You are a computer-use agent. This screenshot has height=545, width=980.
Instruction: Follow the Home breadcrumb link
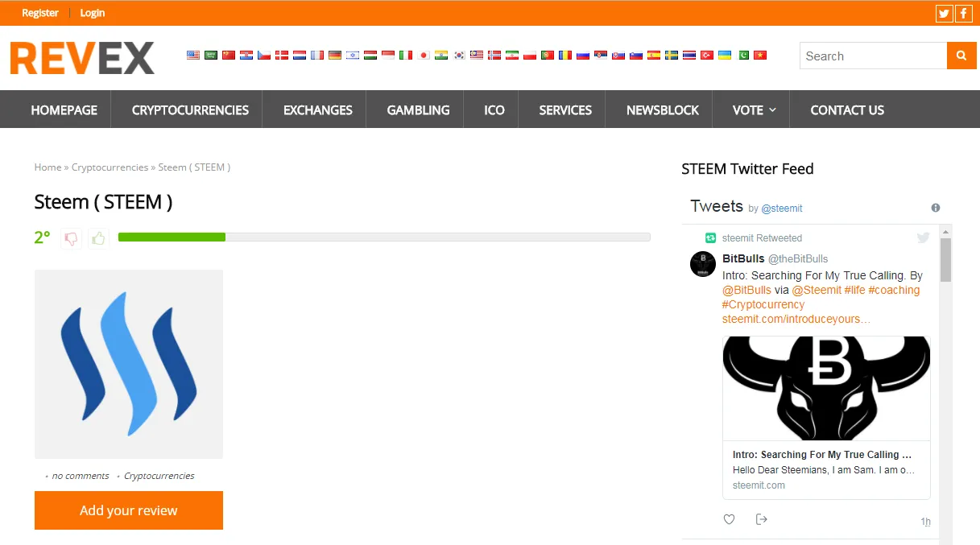[48, 167]
